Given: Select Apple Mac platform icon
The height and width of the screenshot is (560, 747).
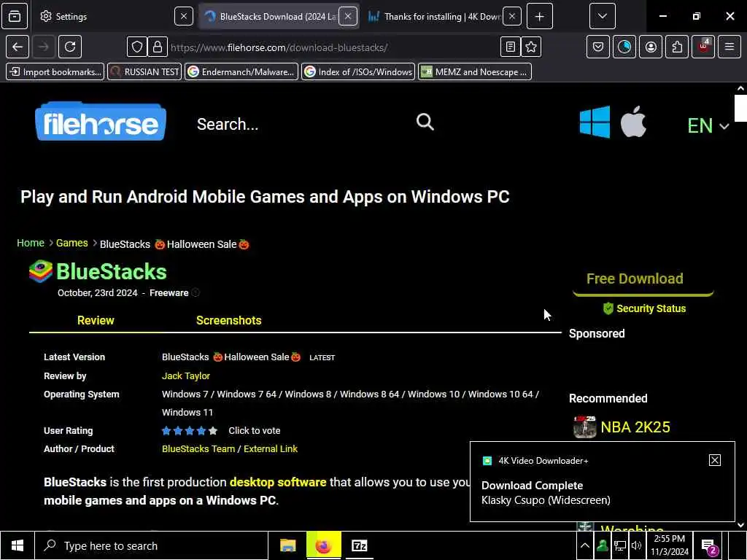Looking at the screenshot, I should (x=633, y=122).
